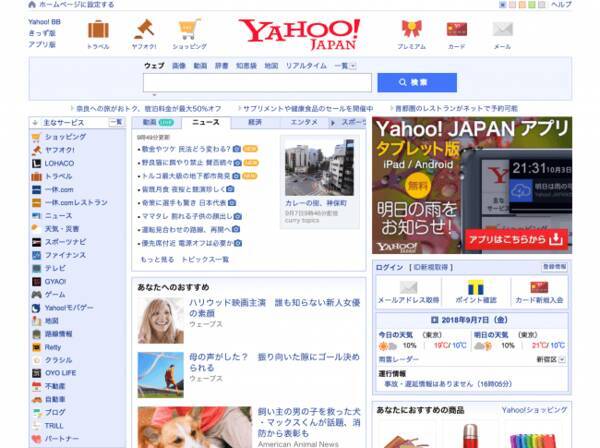Open 自動車 in the sidebar
This screenshot has width=600, height=448.
pos(55,399)
